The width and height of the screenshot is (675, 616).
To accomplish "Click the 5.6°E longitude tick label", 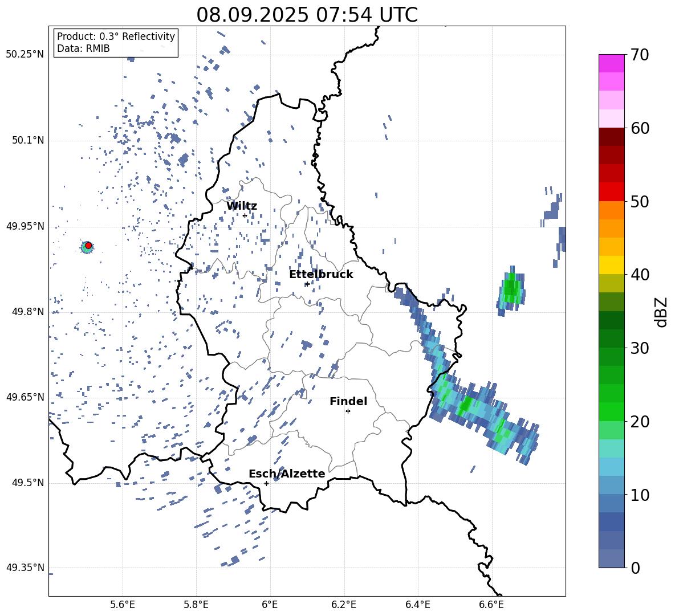I will (123, 605).
